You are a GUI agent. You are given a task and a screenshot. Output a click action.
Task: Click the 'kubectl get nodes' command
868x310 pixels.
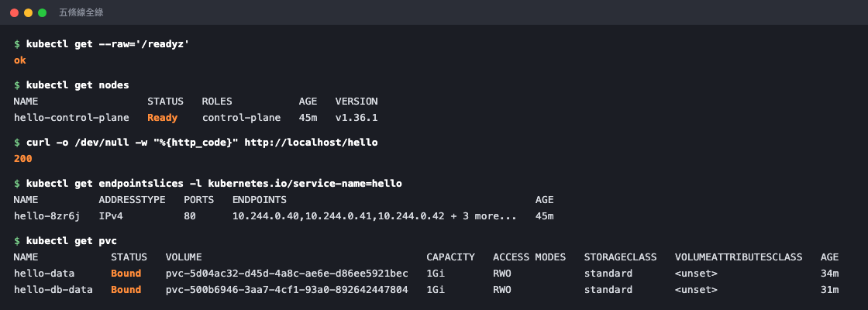pos(77,84)
